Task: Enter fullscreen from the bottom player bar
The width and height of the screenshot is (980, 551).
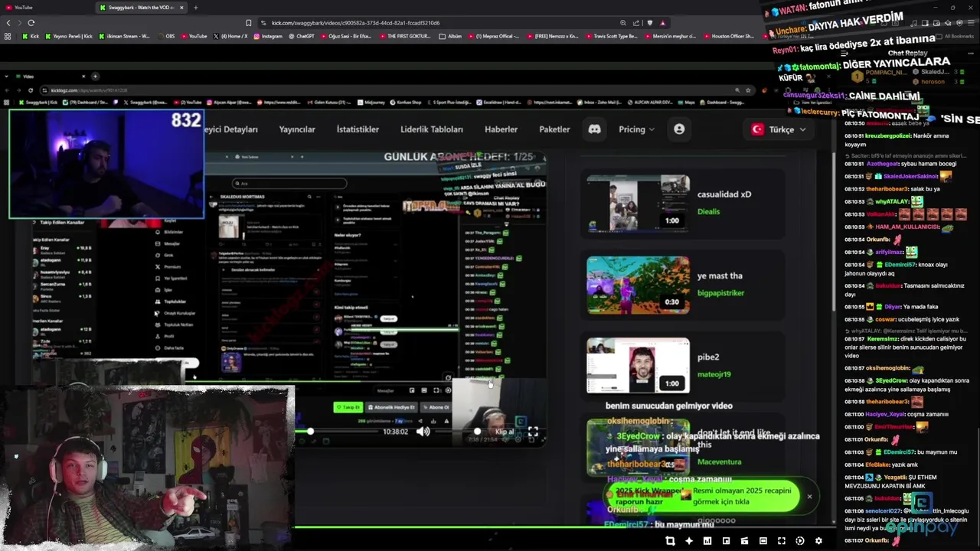Action: 782,541
